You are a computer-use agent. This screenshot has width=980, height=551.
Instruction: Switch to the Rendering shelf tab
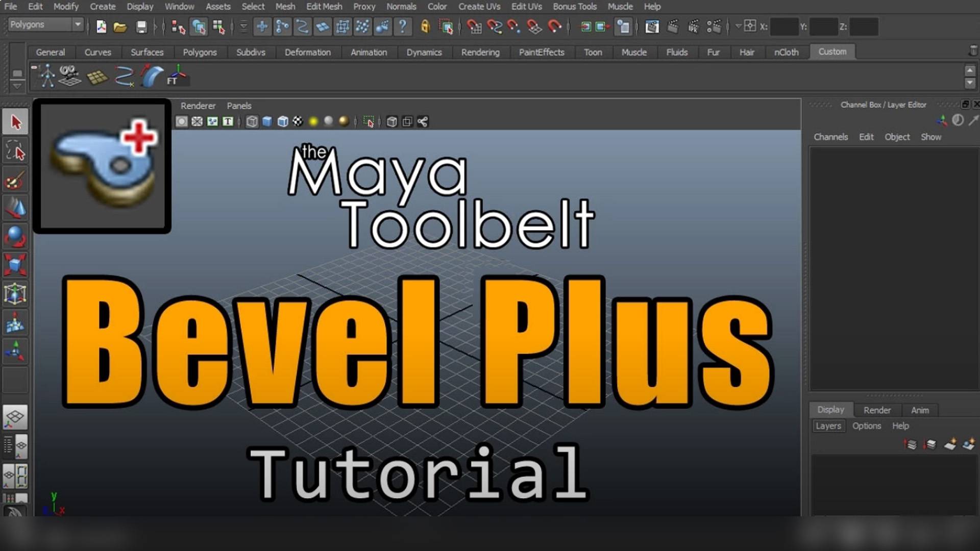tap(480, 52)
